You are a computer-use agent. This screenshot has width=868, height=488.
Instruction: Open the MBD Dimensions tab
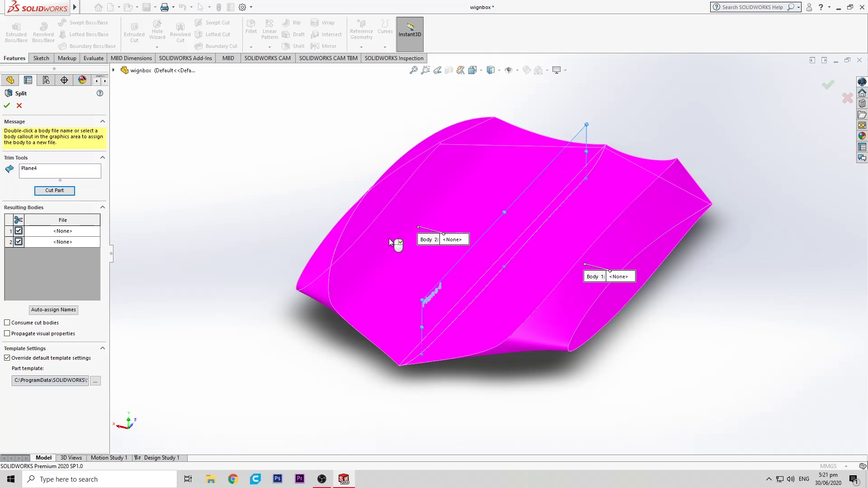pyautogui.click(x=131, y=58)
